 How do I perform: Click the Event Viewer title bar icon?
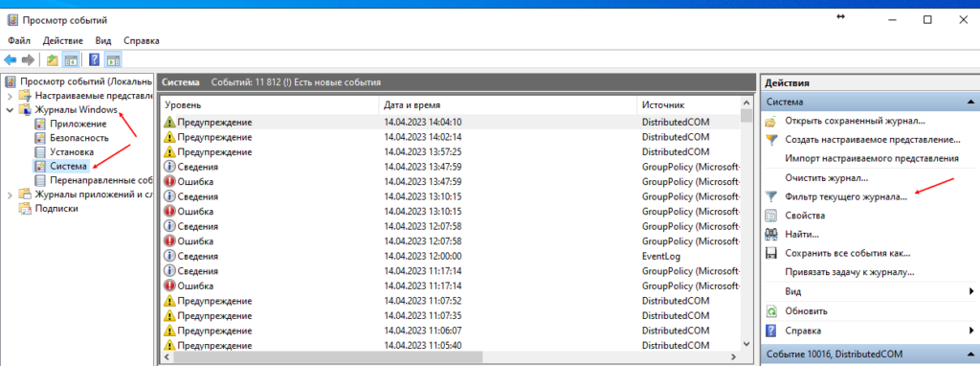pyautogui.click(x=12, y=19)
